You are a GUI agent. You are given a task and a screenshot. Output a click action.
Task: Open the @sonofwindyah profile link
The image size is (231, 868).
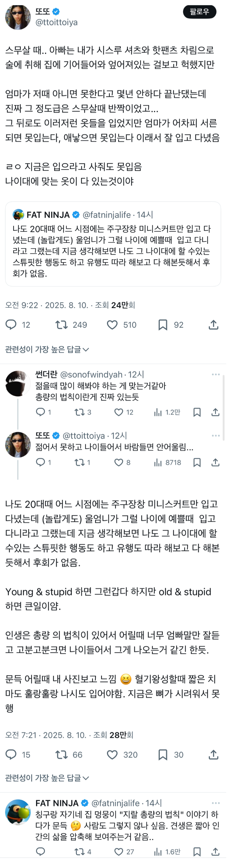(91, 374)
